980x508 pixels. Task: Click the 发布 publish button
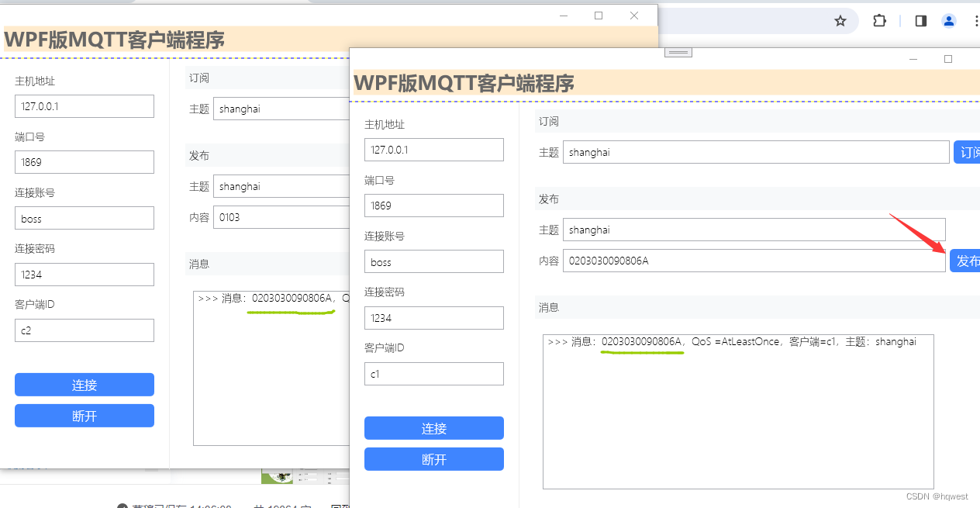(966, 261)
